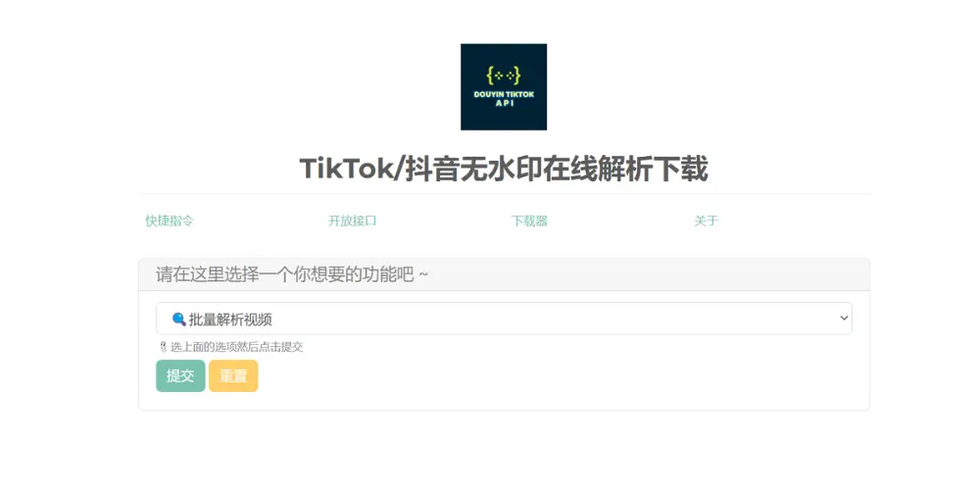This screenshot has height=490, width=980.
Task: Click the 批量解析视频 option text
Action: (x=230, y=319)
